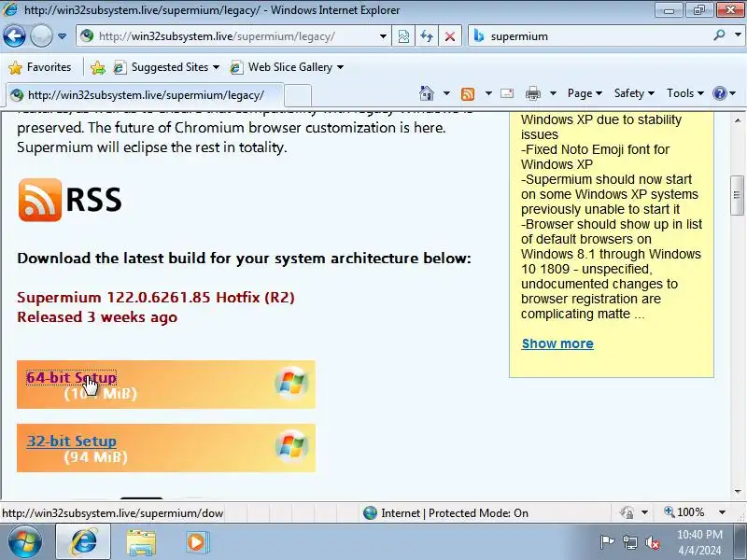The height and width of the screenshot is (560, 747).
Task: Click the scrollbar down arrow
Action: coord(738,492)
